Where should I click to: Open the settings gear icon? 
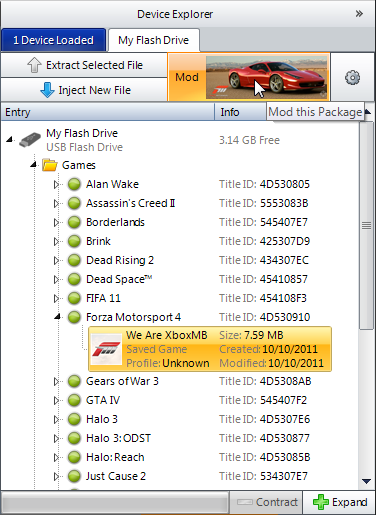[x=352, y=78]
